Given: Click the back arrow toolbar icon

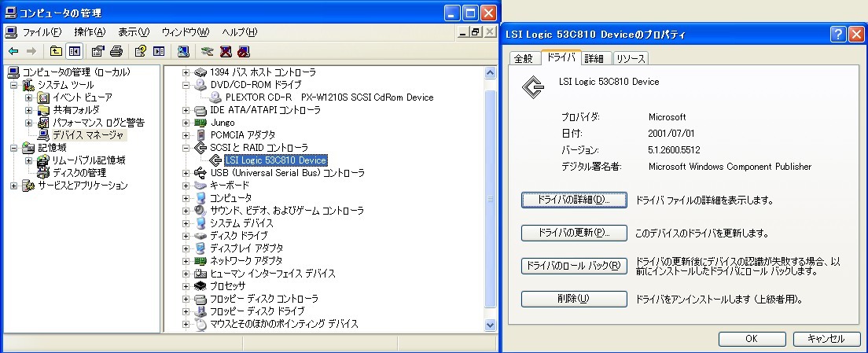Looking at the screenshot, I should pyautogui.click(x=13, y=51).
